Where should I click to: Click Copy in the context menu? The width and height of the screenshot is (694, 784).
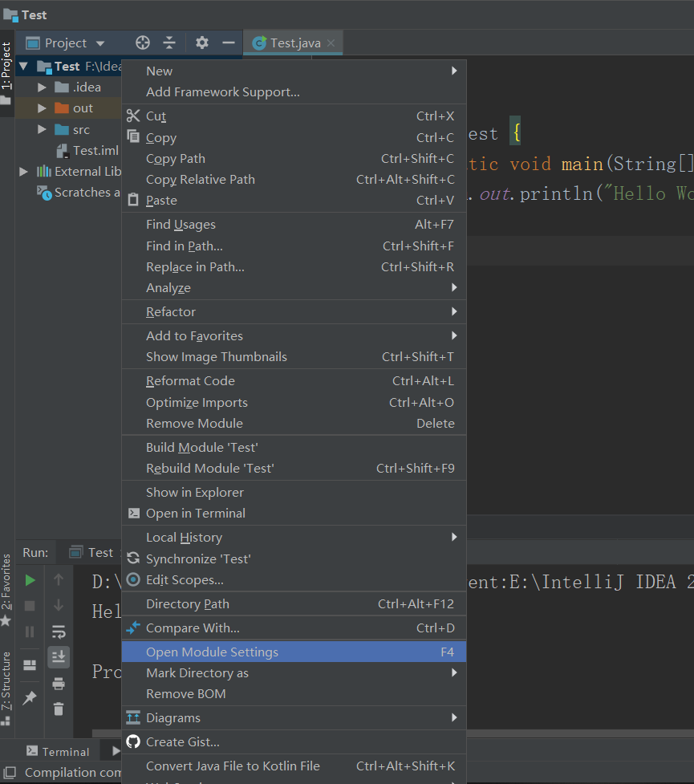294,137
